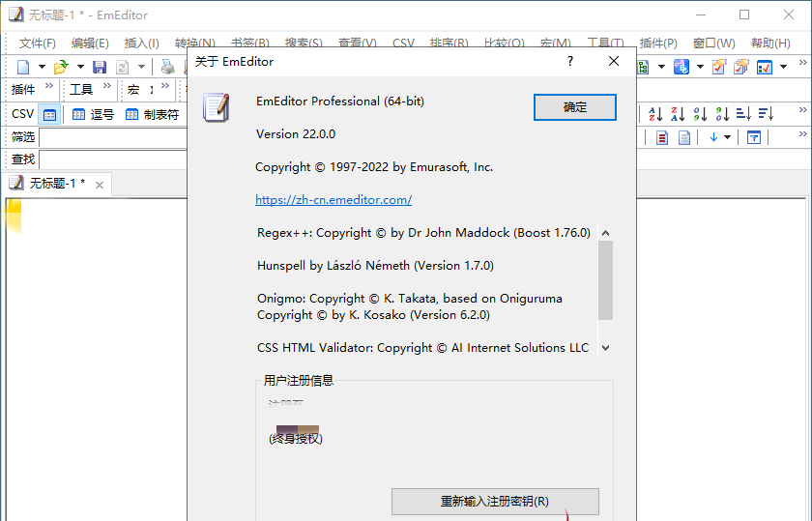The width and height of the screenshot is (812, 521).
Task: Click the New file icon
Action: (x=23, y=67)
